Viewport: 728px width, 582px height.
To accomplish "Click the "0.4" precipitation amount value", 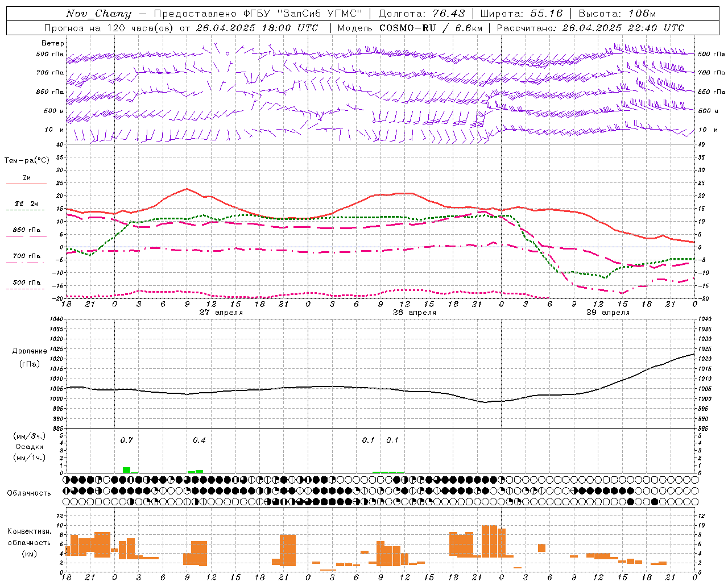I will point(199,440).
